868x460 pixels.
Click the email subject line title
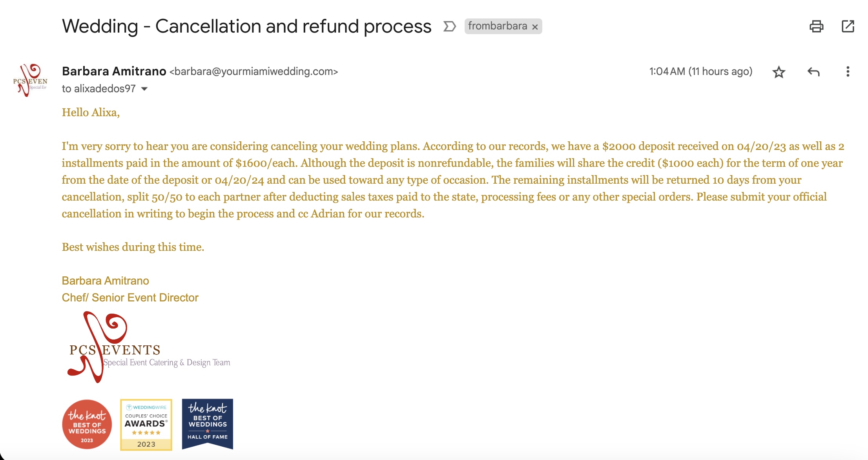click(x=247, y=26)
